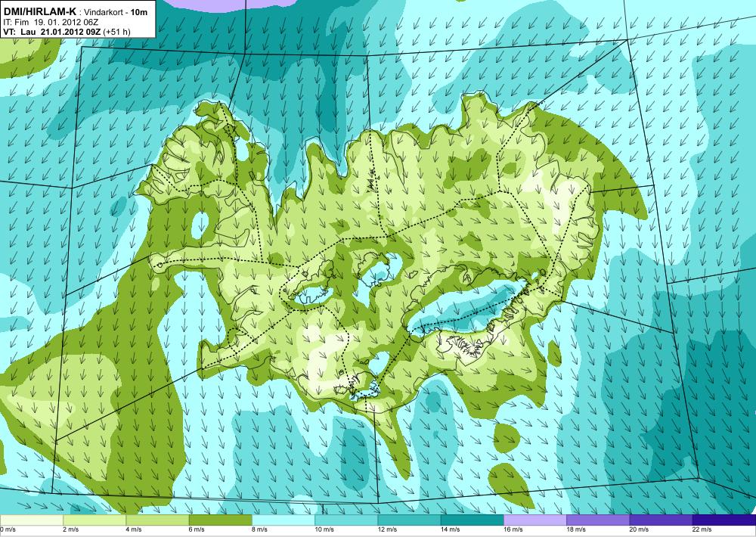Click the "8 m/s" legend label
This screenshot has height=537, width=756.
(x=259, y=529)
